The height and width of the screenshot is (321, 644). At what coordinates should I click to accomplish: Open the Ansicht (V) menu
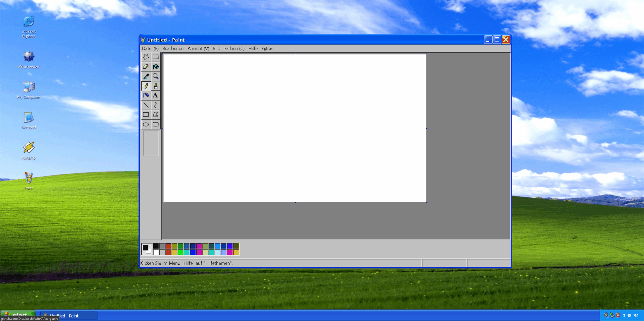pos(198,49)
